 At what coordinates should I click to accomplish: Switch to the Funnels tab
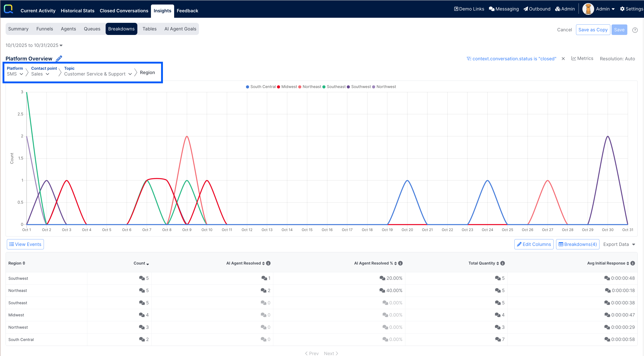click(x=45, y=29)
